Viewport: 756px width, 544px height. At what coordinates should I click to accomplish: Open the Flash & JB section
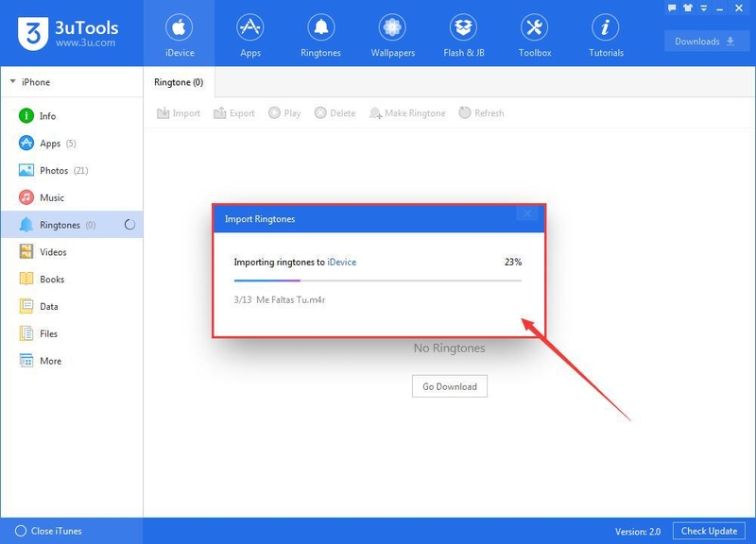463,34
